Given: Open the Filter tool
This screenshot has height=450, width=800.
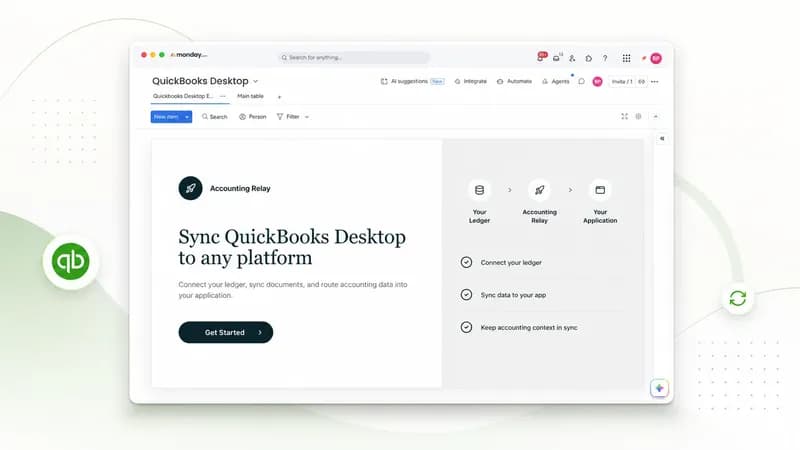Looking at the screenshot, I should pos(288,117).
